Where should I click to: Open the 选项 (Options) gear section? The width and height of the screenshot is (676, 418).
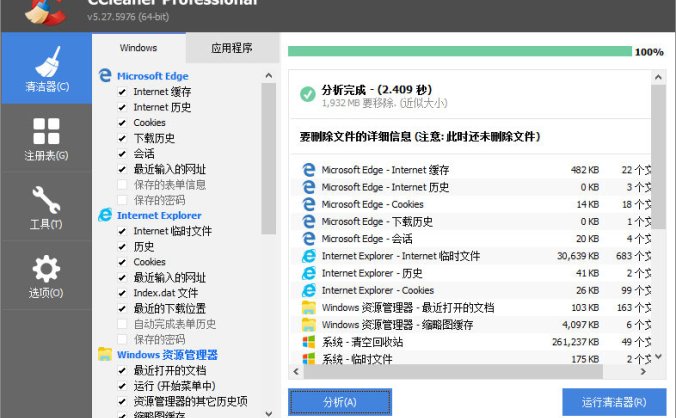click(46, 275)
